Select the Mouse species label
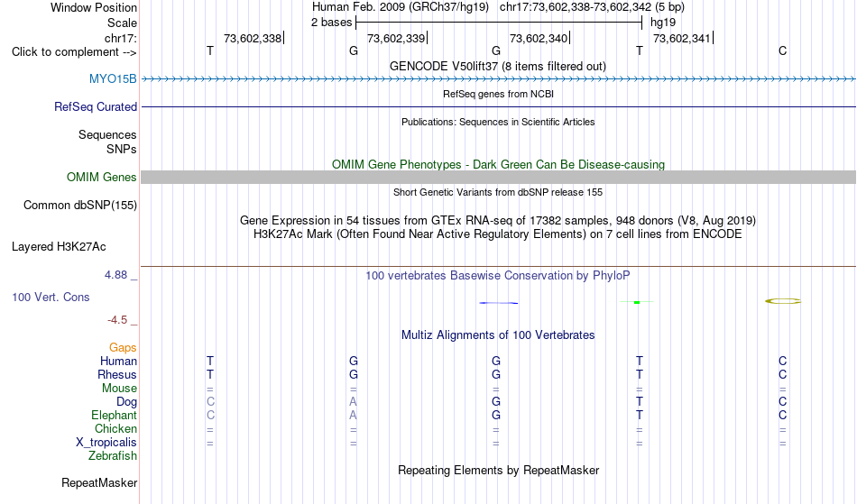This screenshot has height=504, width=857. [x=119, y=389]
